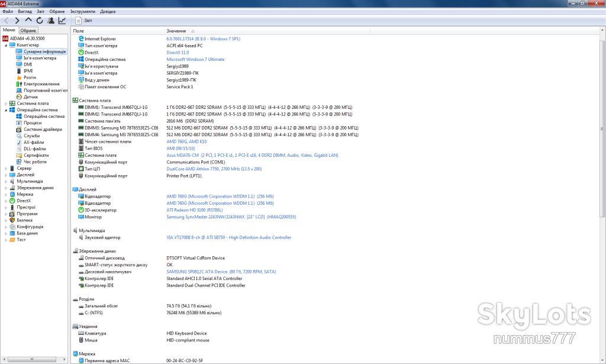606x364 pixels.
Task: Expand the Системна плата tree node
Action: (6, 104)
